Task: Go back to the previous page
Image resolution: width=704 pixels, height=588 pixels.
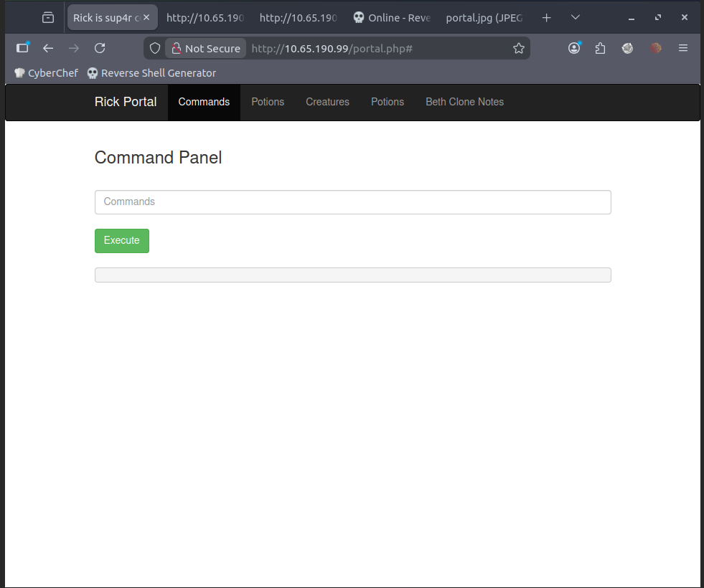Action: [48, 48]
